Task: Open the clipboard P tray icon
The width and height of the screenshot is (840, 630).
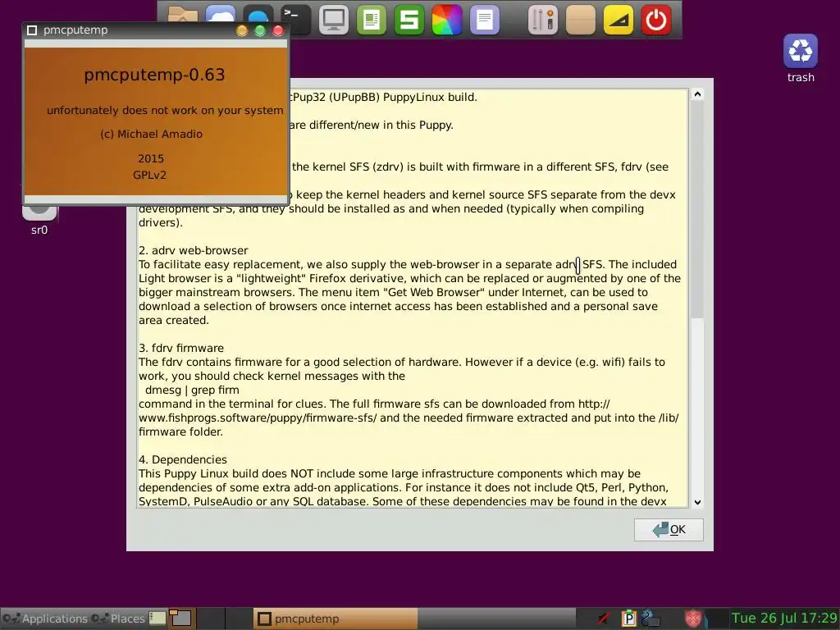Action: [628, 619]
